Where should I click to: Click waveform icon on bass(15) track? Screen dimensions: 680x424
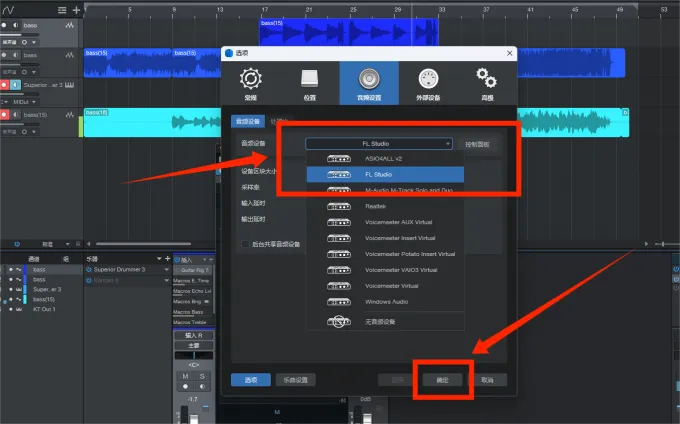point(69,115)
